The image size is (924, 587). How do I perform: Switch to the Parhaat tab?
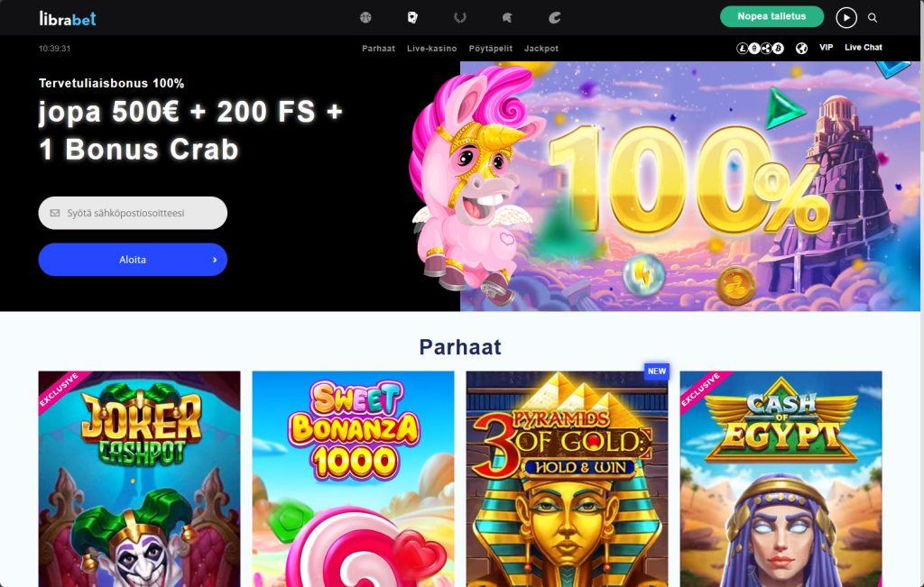click(378, 49)
